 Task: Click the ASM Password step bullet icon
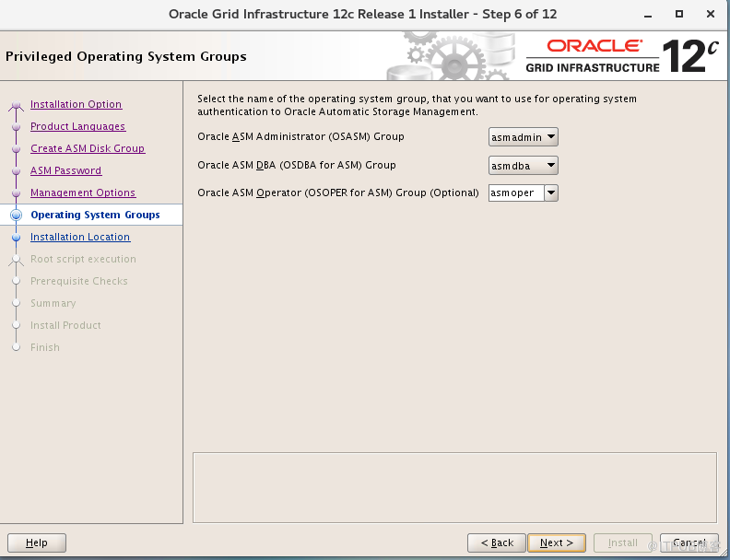point(17,170)
